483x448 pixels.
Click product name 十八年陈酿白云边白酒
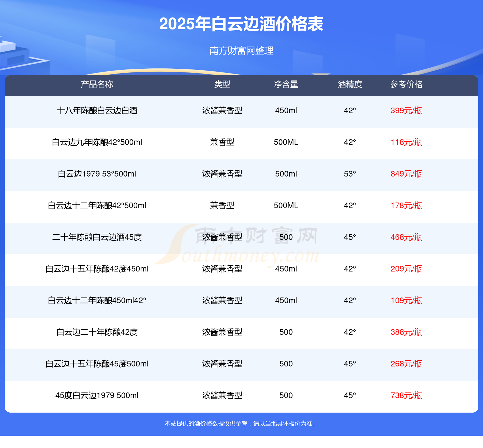pos(97,111)
